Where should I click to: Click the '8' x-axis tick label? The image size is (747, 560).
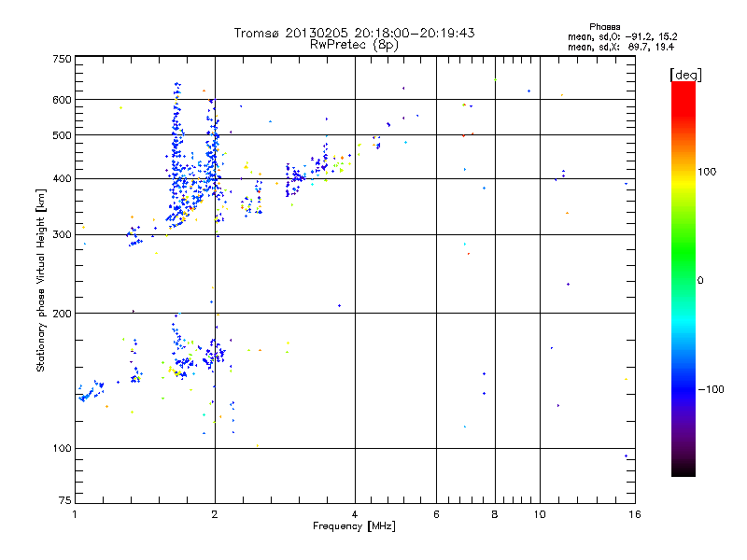[x=495, y=514]
